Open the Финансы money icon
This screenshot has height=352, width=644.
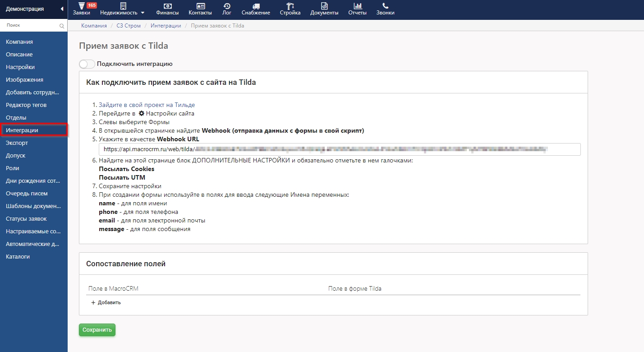[167, 6]
